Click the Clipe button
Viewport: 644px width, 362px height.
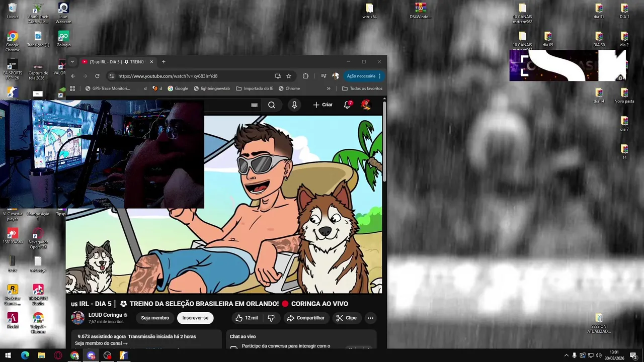pyautogui.click(x=346, y=318)
